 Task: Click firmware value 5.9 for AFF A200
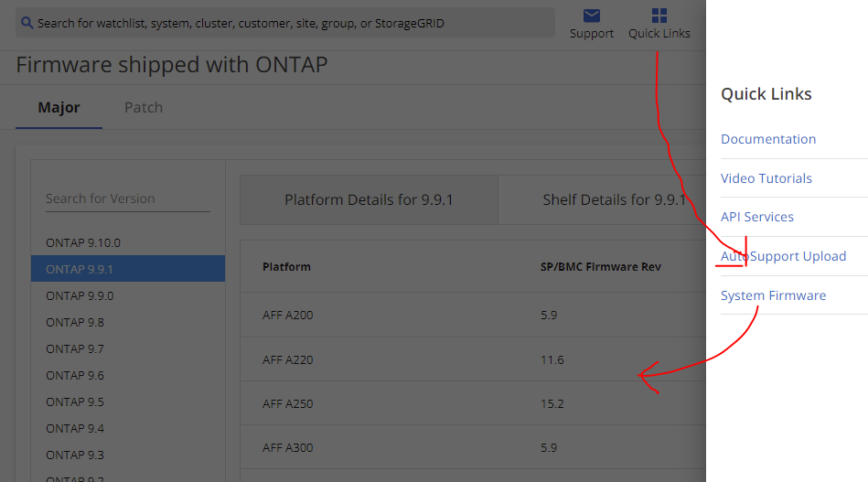pos(549,315)
